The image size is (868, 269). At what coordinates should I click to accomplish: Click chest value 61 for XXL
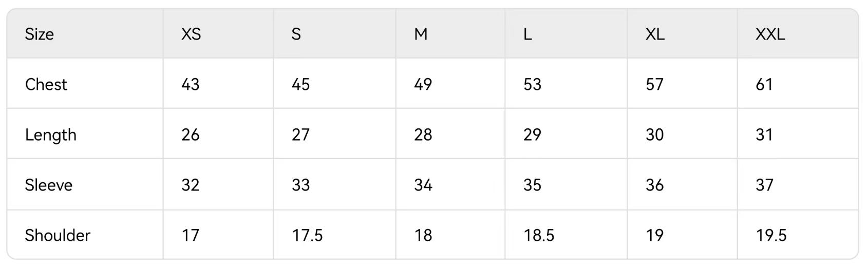coord(764,84)
